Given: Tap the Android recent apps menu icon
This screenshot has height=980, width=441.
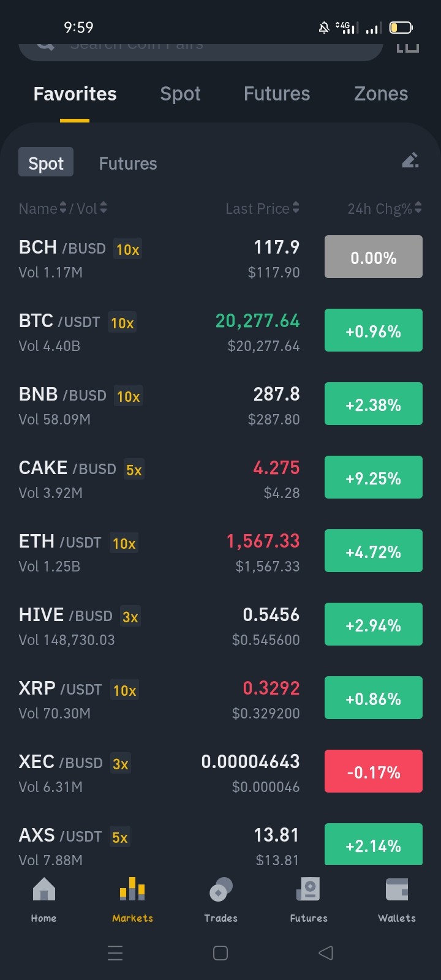Looking at the screenshot, I should coord(115,952).
